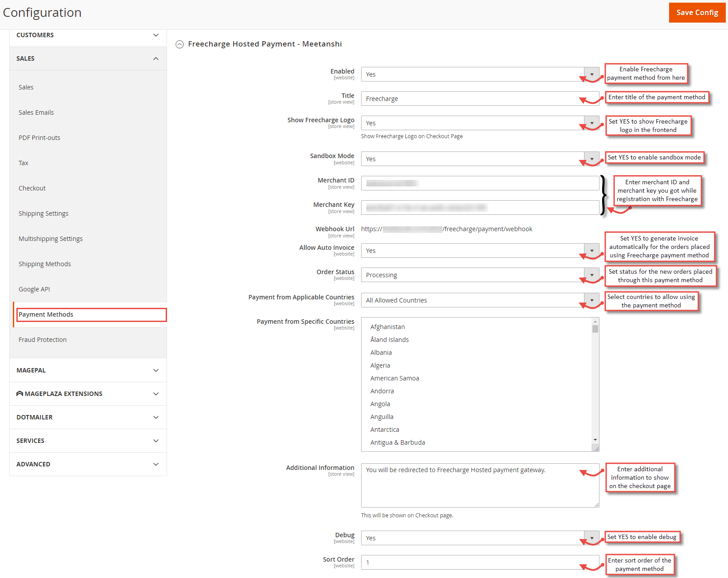Collapse the Sales section
The width and height of the screenshot is (728, 578).
coord(88,58)
